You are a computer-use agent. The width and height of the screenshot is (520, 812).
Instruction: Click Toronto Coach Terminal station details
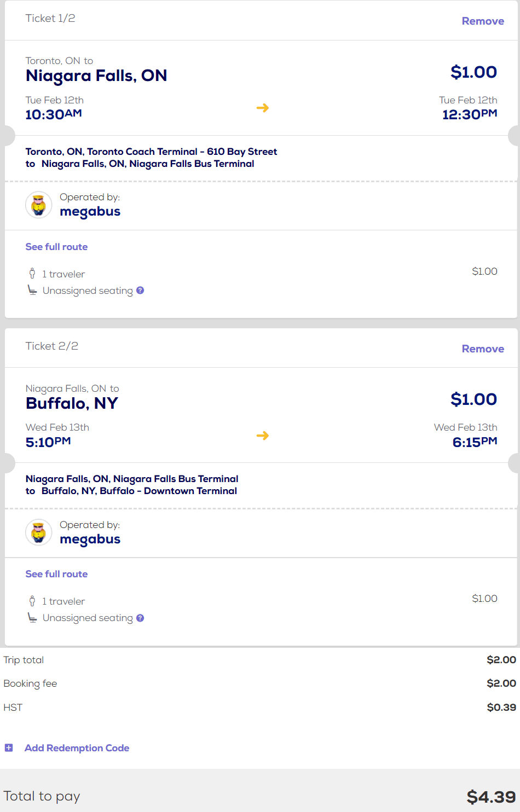tap(151, 152)
